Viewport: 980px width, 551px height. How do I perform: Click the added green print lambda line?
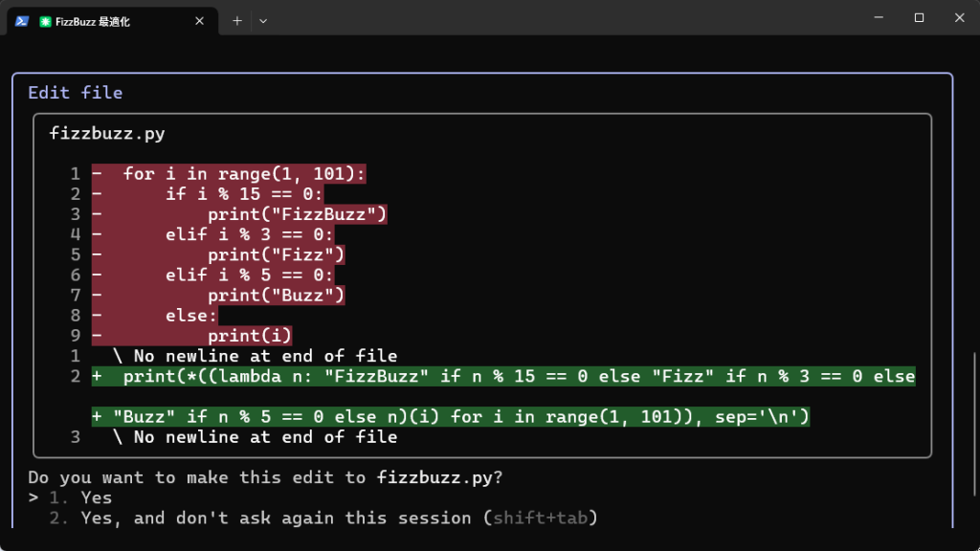pos(503,396)
